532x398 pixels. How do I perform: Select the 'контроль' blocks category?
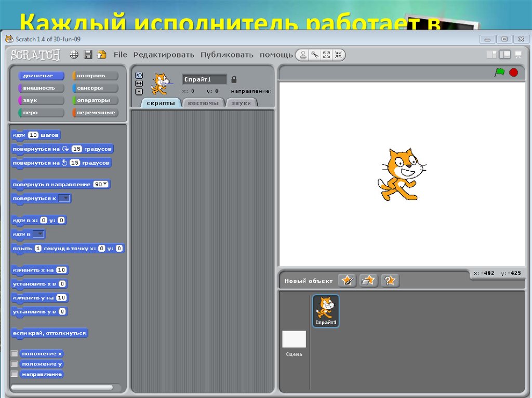coord(95,76)
